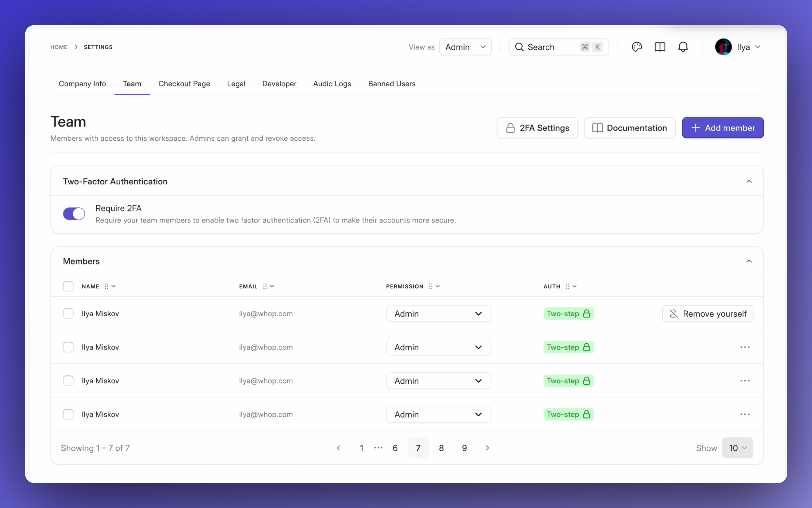This screenshot has width=812, height=508.
Task: Click the Add member button
Action: pyautogui.click(x=723, y=128)
